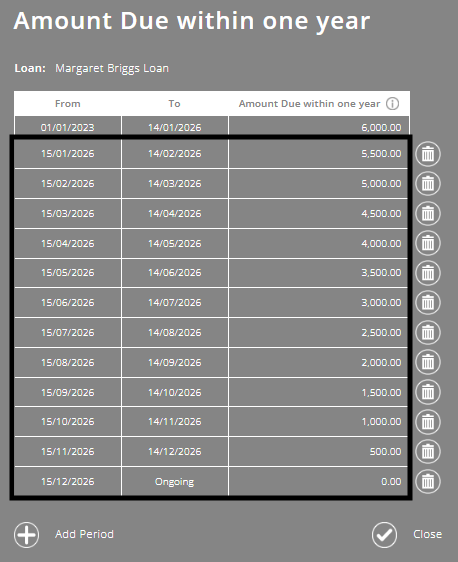Delete the period starting 15/02/2026

[428, 184]
